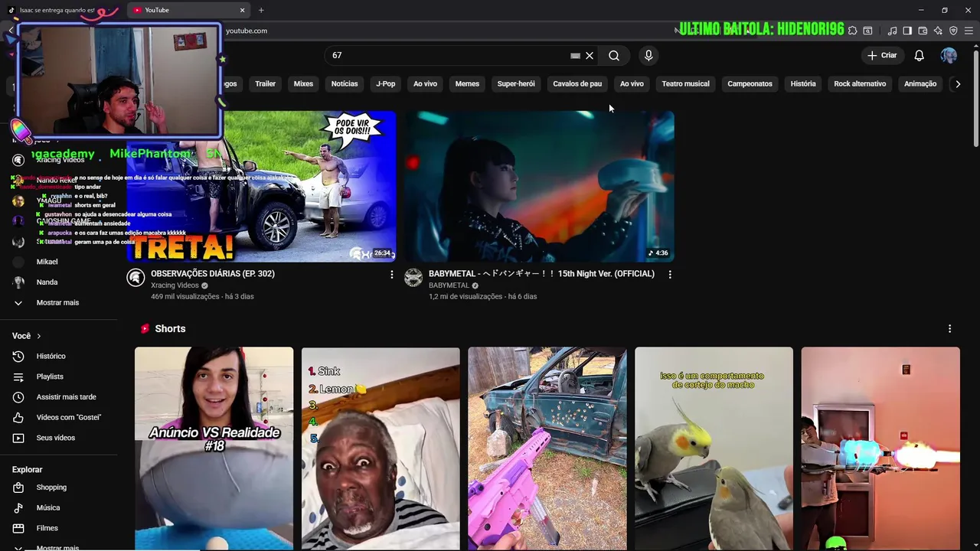Select the História chip
This screenshot has height=551, width=980.
[803, 83]
